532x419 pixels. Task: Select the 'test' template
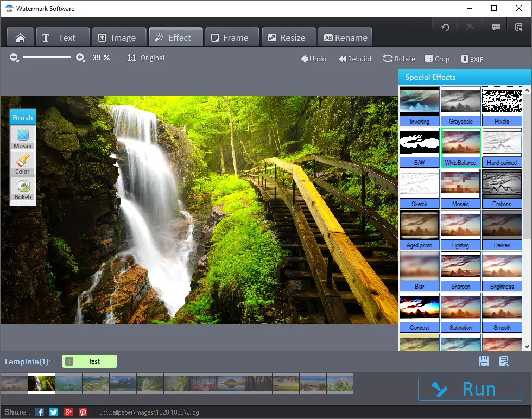pos(90,361)
